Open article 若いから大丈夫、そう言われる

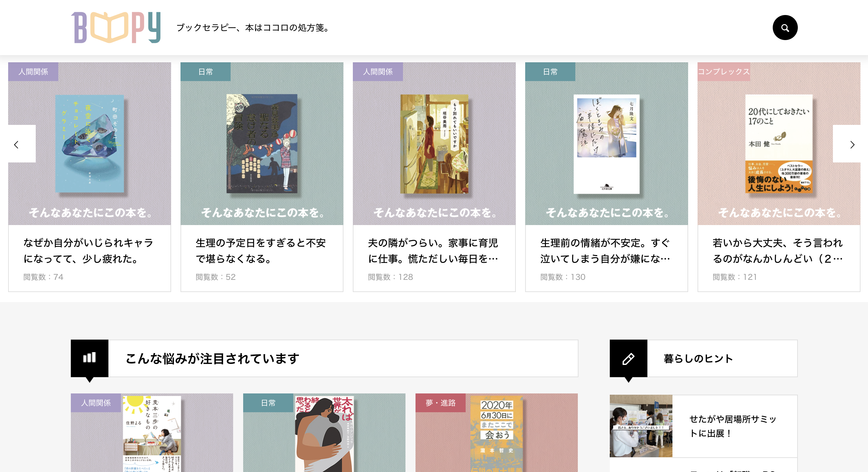click(x=778, y=250)
